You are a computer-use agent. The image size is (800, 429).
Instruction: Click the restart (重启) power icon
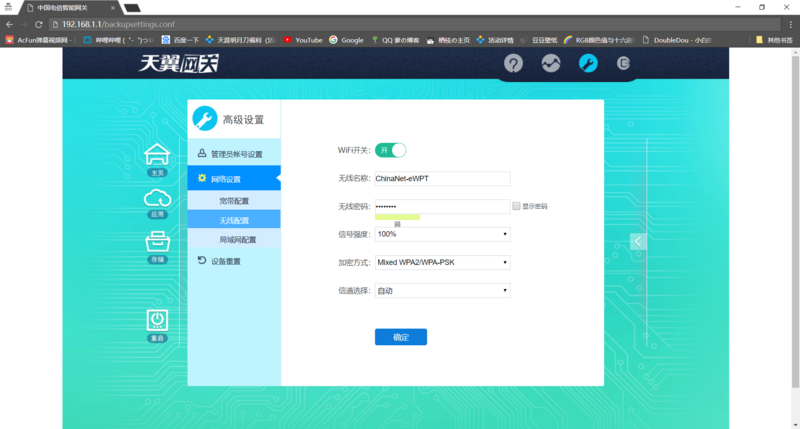pyautogui.click(x=157, y=322)
